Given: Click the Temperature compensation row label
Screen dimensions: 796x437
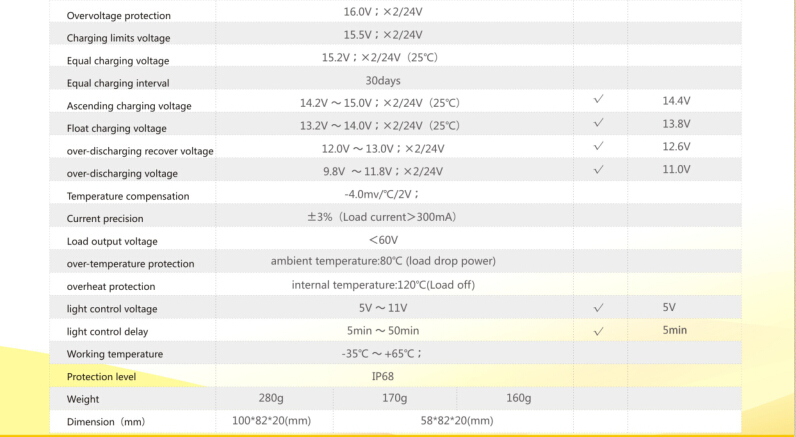Looking at the screenshot, I should click(127, 196).
